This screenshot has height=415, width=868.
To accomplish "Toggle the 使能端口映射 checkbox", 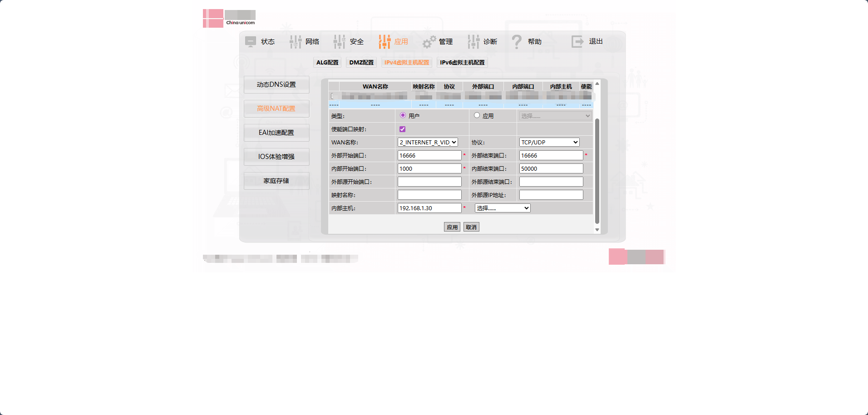I will (x=402, y=129).
